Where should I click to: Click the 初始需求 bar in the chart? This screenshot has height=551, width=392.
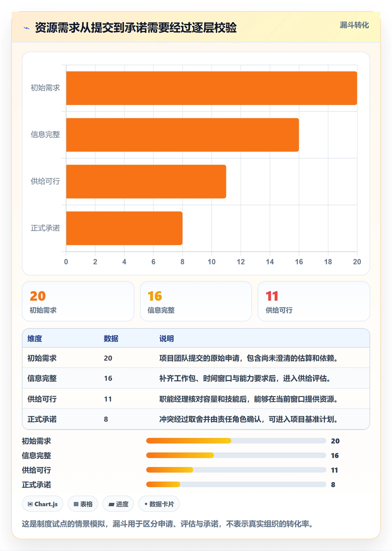(x=211, y=88)
